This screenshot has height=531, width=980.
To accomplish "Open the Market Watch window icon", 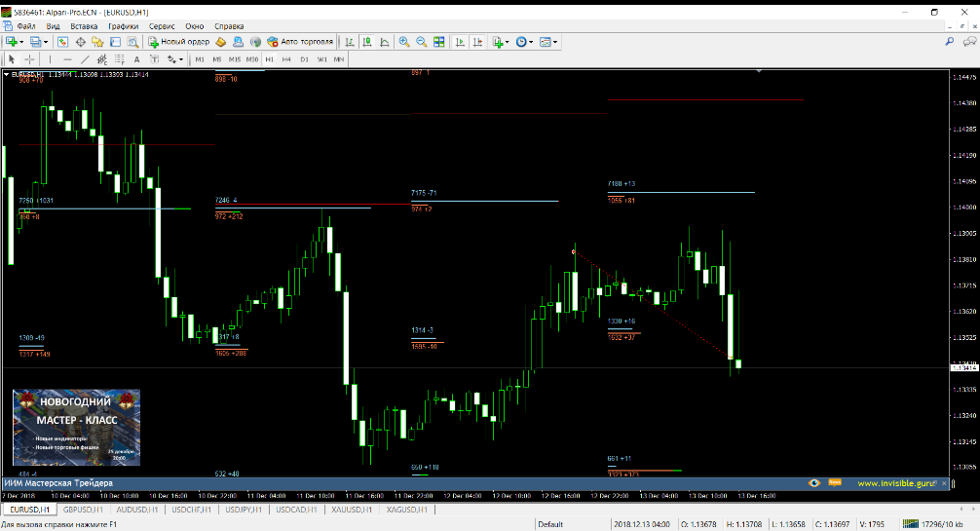I will [x=63, y=42].
